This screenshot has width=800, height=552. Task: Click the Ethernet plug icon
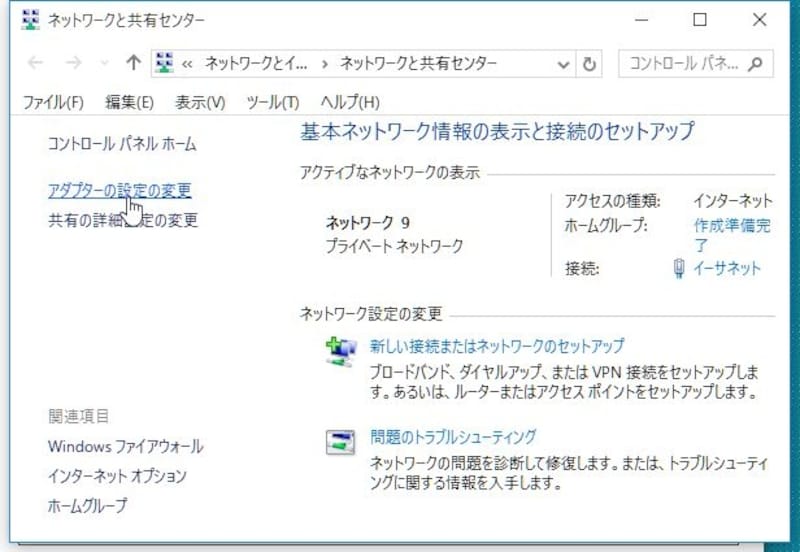(679, 268)
